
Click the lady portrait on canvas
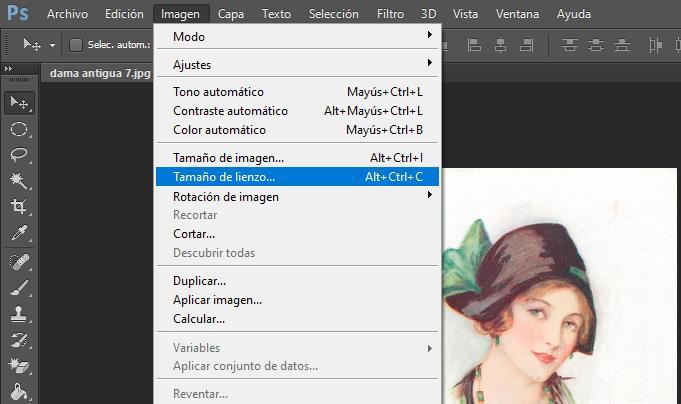coord(559,286)
